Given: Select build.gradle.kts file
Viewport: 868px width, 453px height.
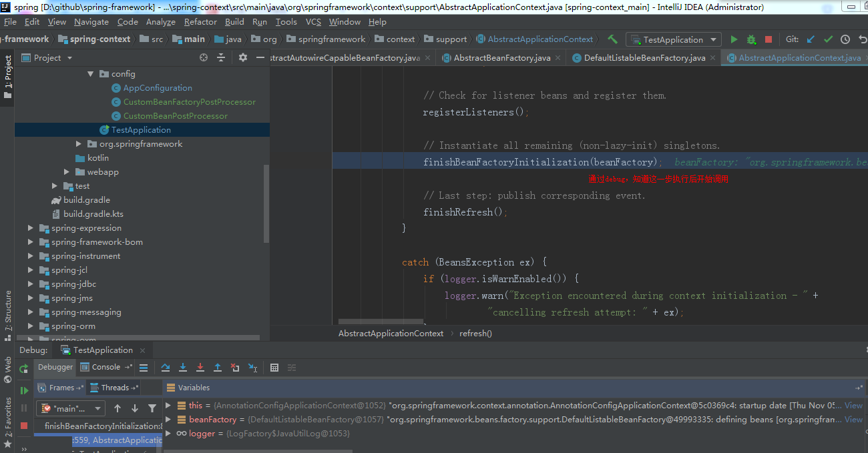Looking at the screenshot, I should coord(93,214).
